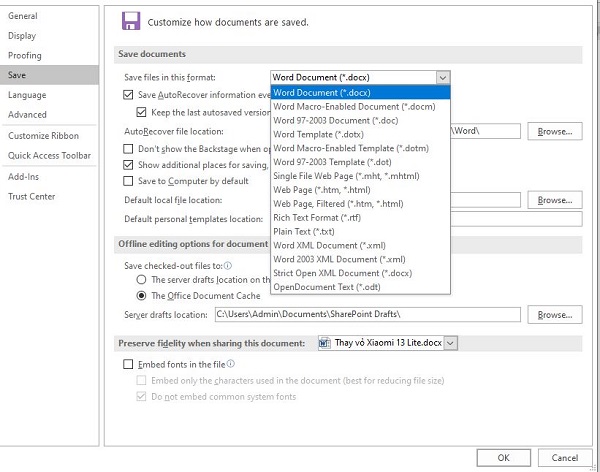600x472 pixels.
Task: Click the OK button
Action: pyautogui.click(x=504, y=457)
